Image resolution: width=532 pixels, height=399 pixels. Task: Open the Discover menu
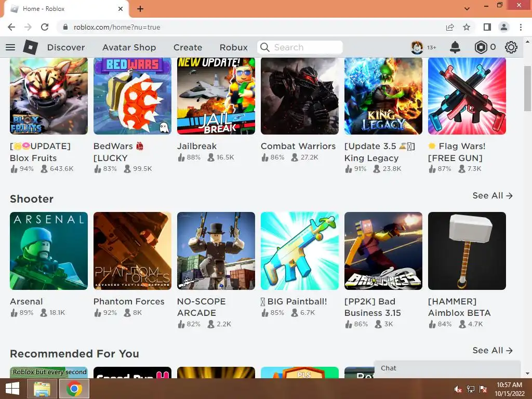pos(66,47)
